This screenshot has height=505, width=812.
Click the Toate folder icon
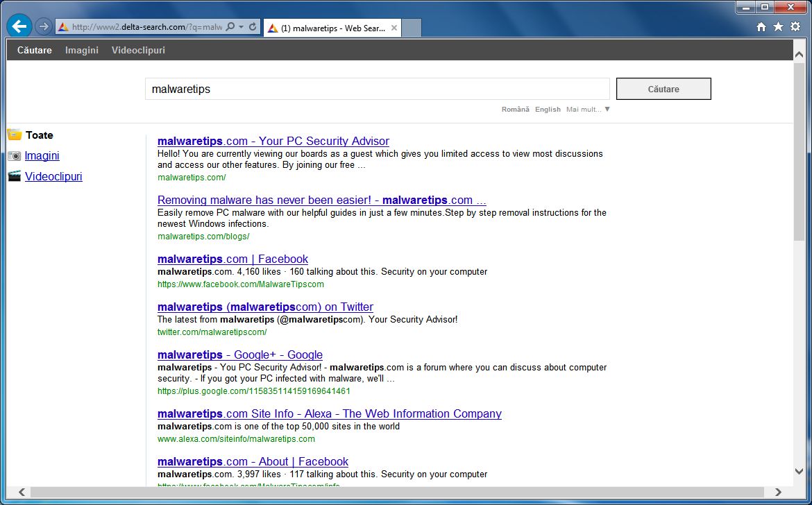point(14,135)
